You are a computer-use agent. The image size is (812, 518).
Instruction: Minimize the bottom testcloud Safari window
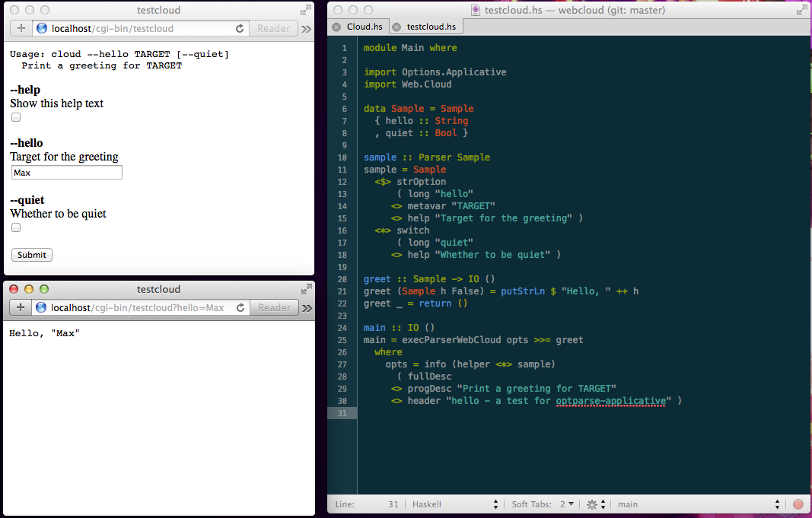29,289
